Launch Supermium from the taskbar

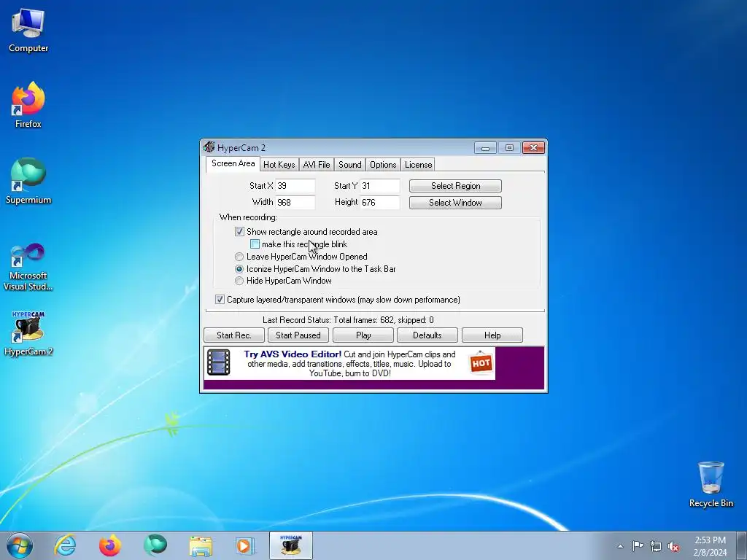[155, 545]
